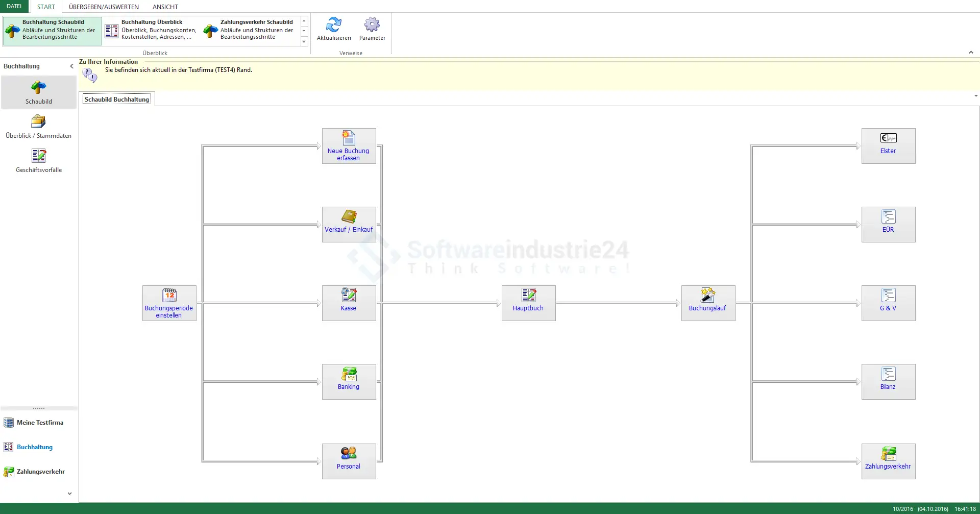The width and height of the screenshot is (980, 514).
Task: Click Buchungsperiode einstellen calendar tile
Action: (169, 303)
